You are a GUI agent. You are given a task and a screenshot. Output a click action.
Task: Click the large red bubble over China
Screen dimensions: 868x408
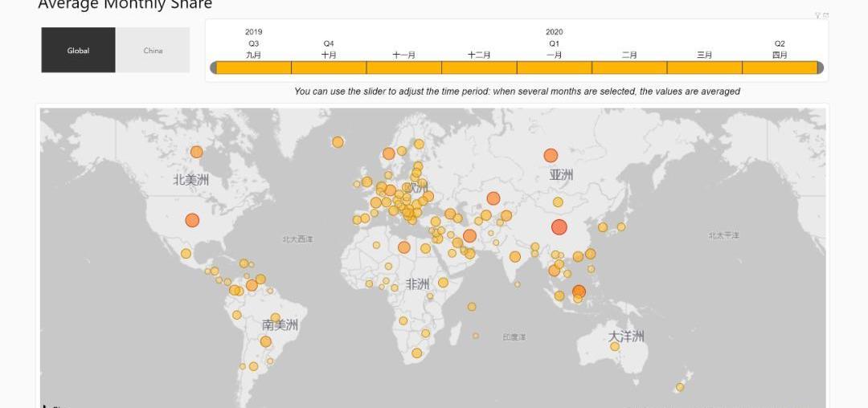click(x=559, y=227)
